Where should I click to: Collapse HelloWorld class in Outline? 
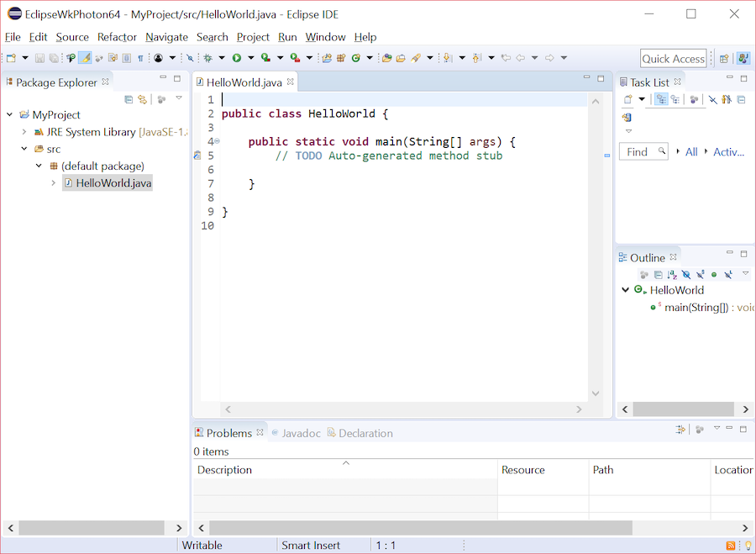625,290
